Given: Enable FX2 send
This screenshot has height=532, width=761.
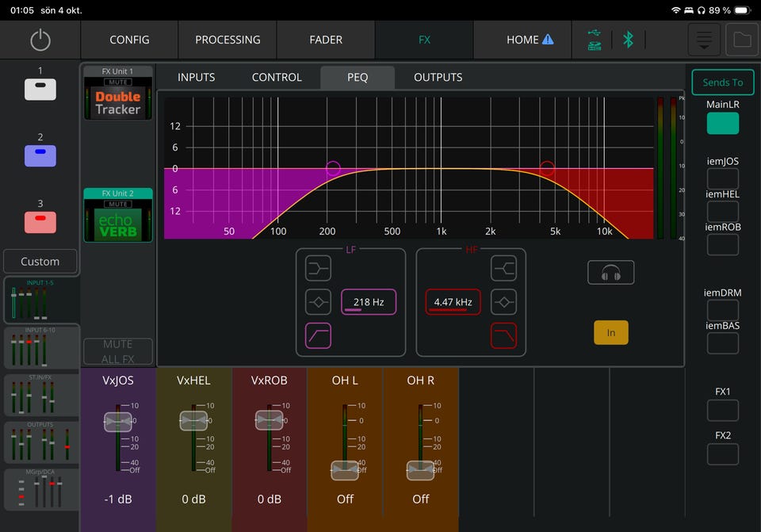Looking at the screenshot, I should click(x=723, y=454).
